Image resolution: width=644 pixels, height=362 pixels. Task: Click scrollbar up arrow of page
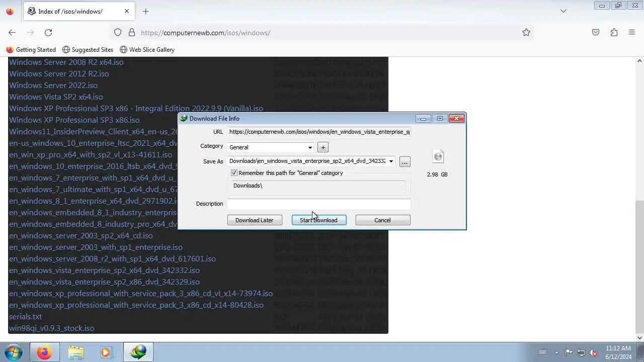[640, 61]
